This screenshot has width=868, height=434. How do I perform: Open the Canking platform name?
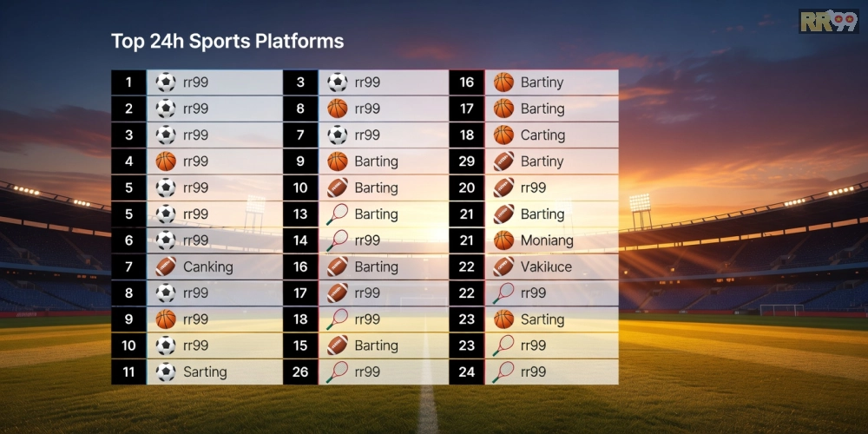(207, 266)
